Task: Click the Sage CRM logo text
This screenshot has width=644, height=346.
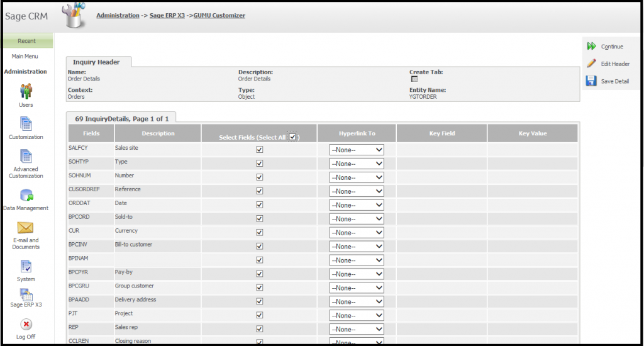Action: coord(26,16)
